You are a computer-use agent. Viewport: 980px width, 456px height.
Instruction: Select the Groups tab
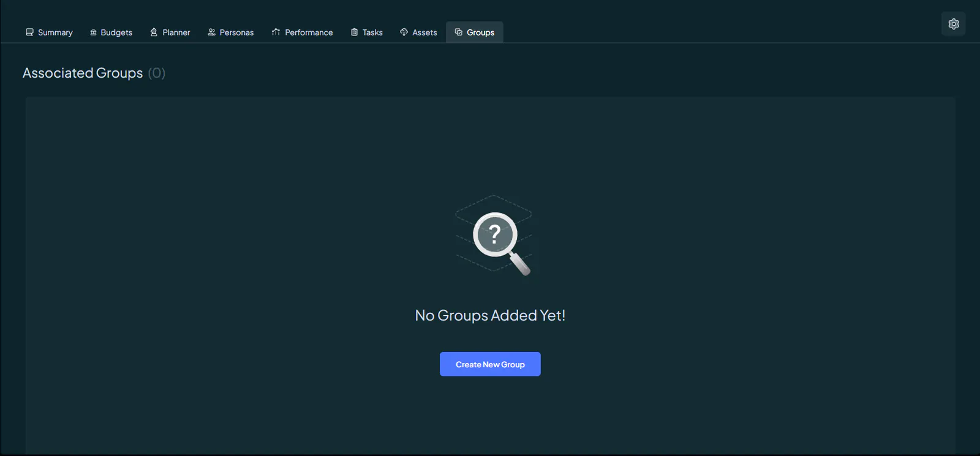tap(475, 32)
